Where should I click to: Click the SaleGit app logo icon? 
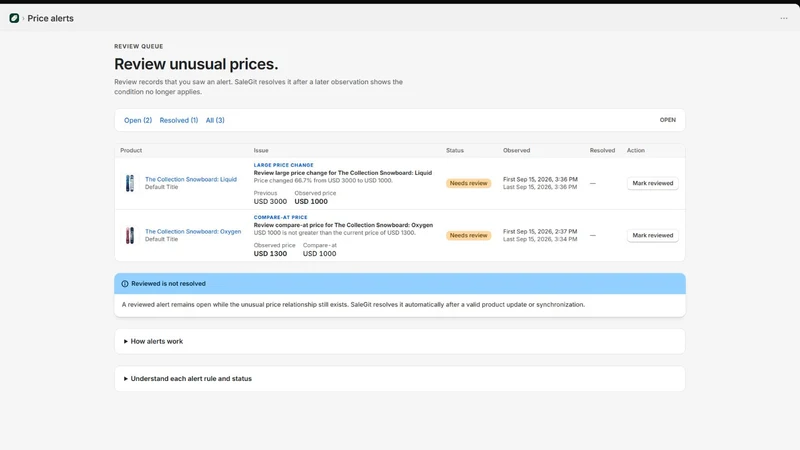[x=14, y=18]
